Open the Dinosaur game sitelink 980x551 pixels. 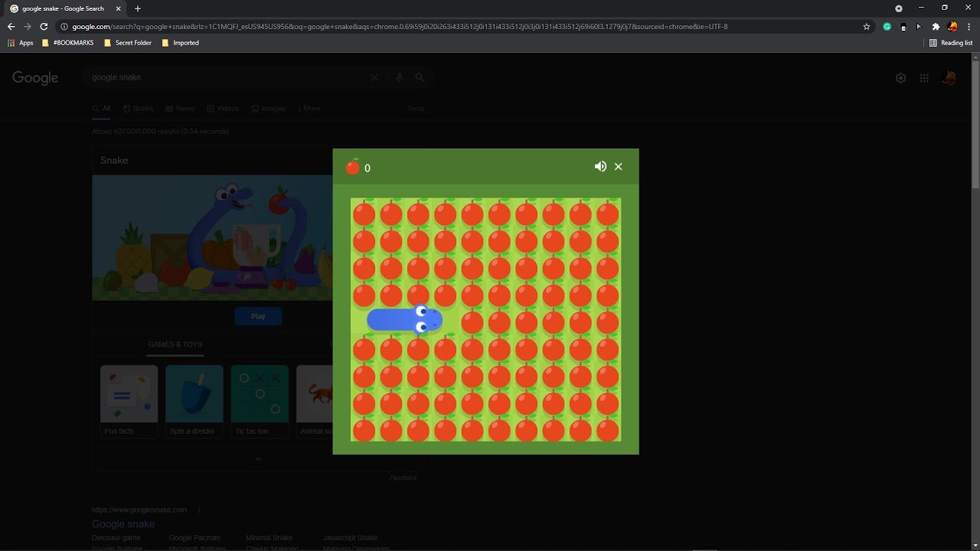pyautogui.click(x=116, y=538)
